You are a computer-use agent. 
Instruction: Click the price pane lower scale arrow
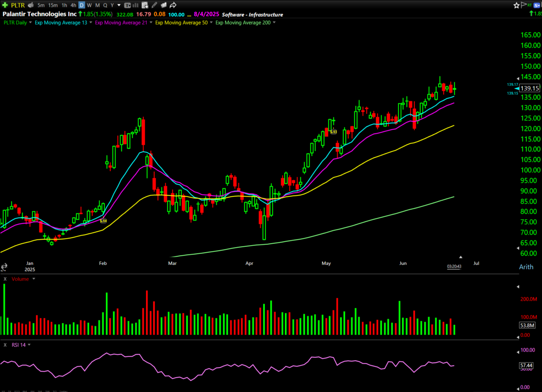[x=518, y=248]
